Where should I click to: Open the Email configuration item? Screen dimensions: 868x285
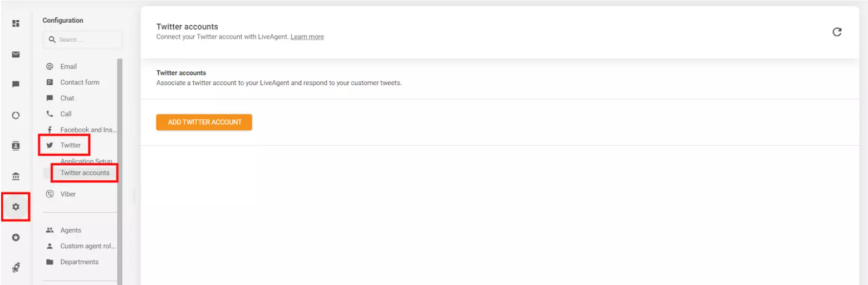point(68,66)
